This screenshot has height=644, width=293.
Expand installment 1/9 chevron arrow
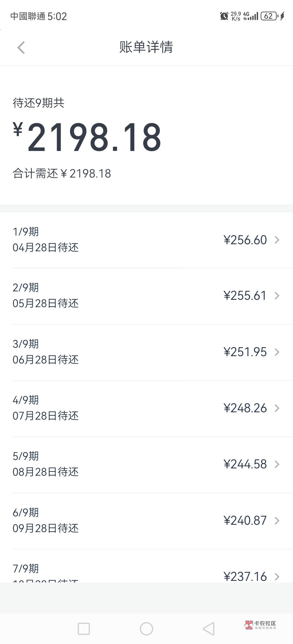[x=277, y=240]
